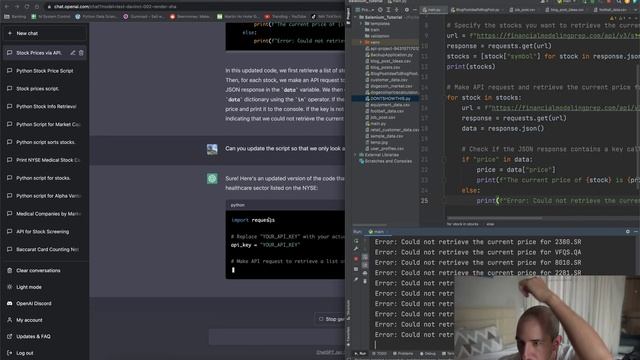Select football_data.csv in project tree

[384, 111]
